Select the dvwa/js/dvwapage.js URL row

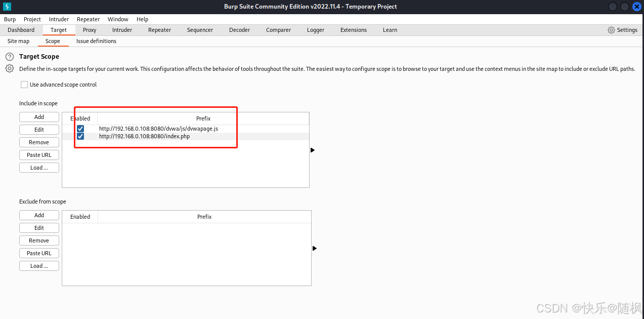point(186,129)
